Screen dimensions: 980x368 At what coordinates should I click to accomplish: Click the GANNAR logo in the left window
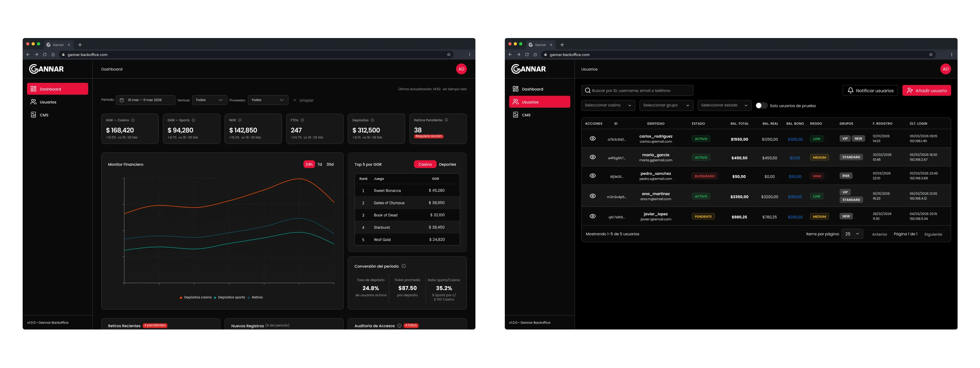click(x=47, y=69)
